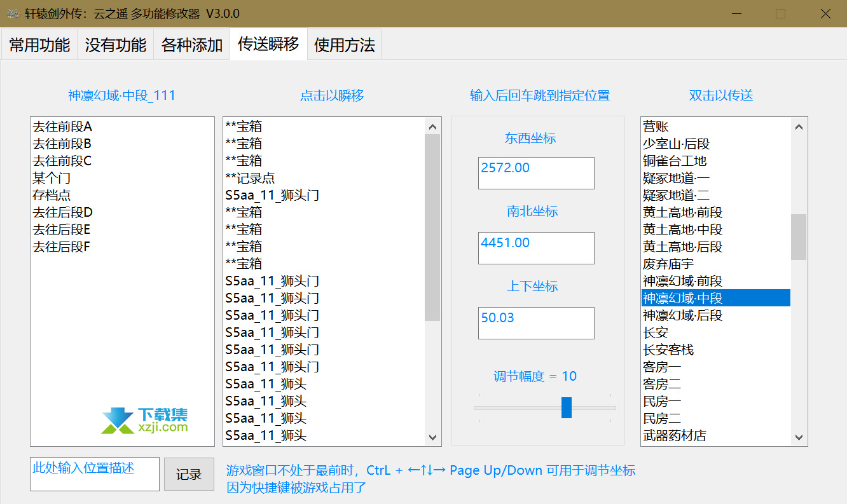The image size is (847, 504).
Task: Select 客房二 in map list
Action: click(x=716, y=384)
